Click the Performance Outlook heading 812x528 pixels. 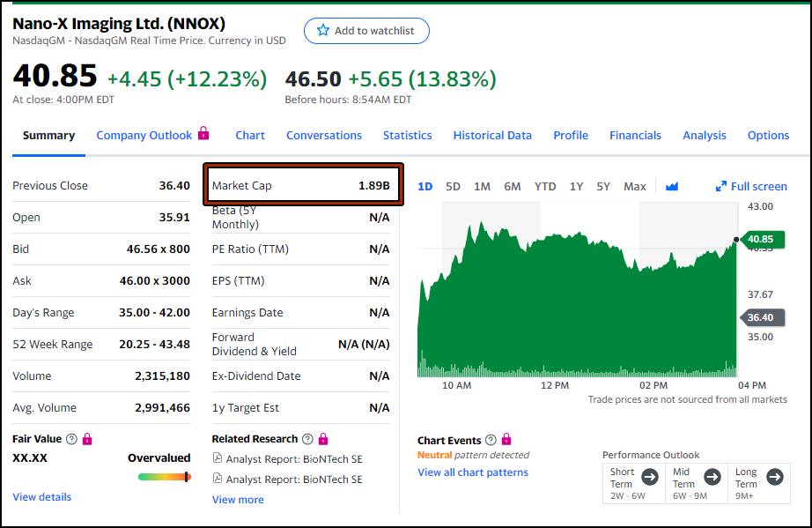pyautogui.click(x=651, y=455)
